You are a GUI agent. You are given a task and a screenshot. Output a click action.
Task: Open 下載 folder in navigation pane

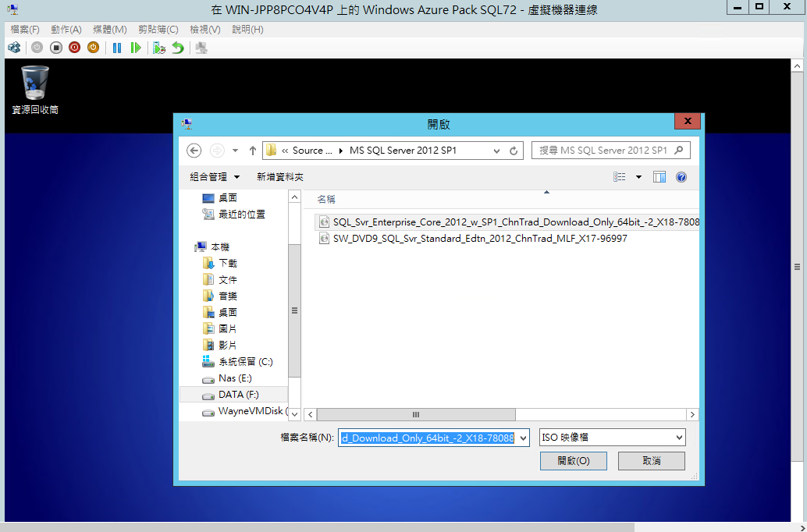click(x=220, y=263)
